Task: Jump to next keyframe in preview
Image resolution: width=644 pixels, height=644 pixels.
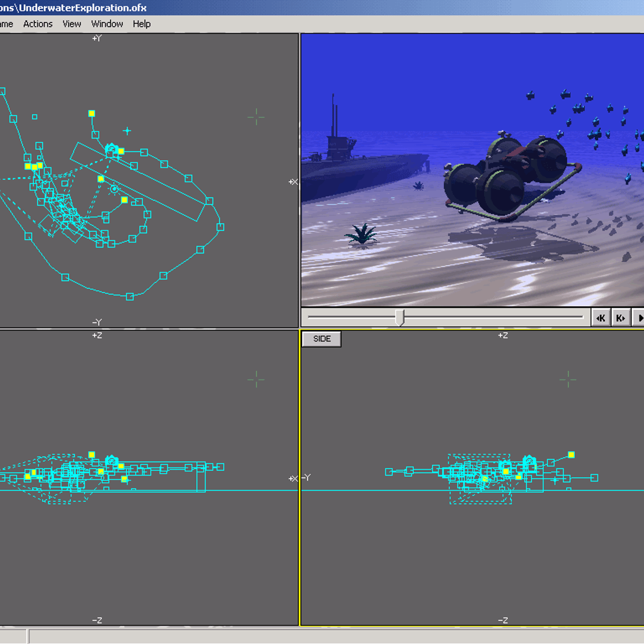Action: tap(620, 318)
